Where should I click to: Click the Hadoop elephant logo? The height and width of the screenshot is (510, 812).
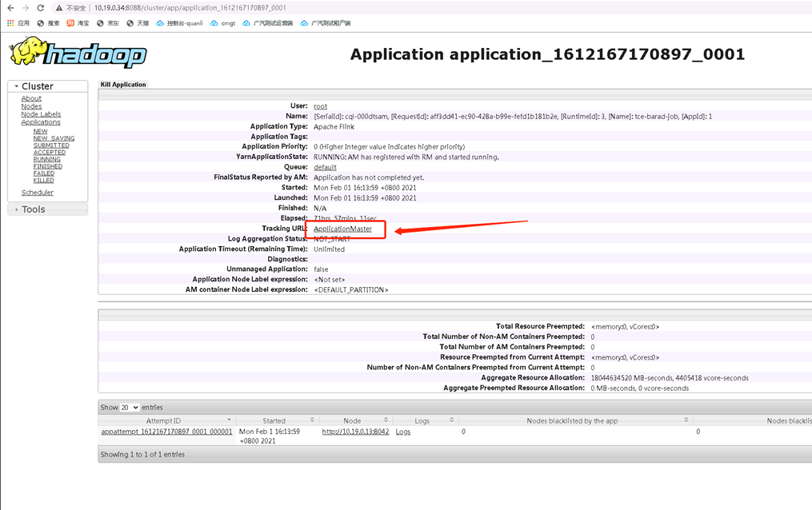pos(78,52)
